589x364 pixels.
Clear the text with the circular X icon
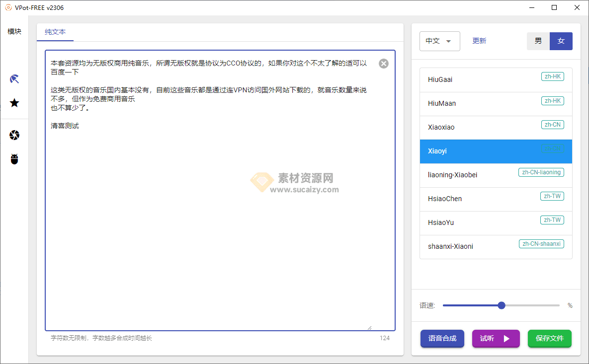pos(383,63)
